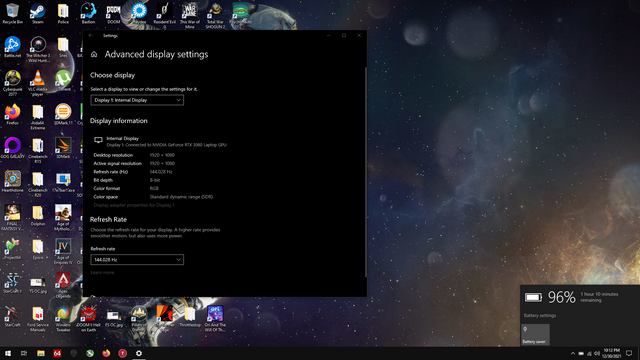
Task: Launch the Age of Empires IV shortcut
Action: click(63, 251)
